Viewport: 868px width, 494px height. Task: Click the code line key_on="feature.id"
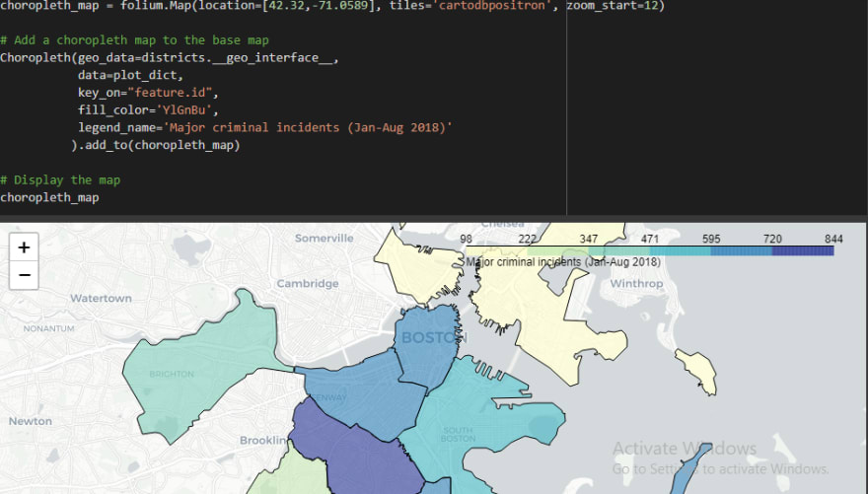[x=148, y=93]
